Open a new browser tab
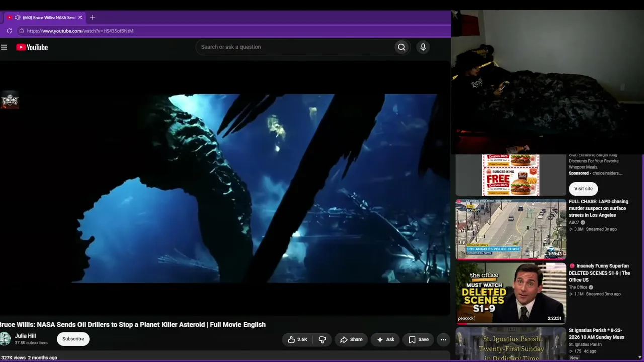 (x=92, y=17)
